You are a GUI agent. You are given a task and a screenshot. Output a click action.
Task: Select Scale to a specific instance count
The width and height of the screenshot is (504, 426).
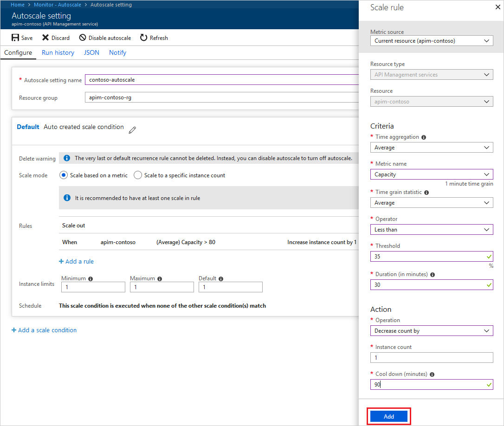[138, 175]
